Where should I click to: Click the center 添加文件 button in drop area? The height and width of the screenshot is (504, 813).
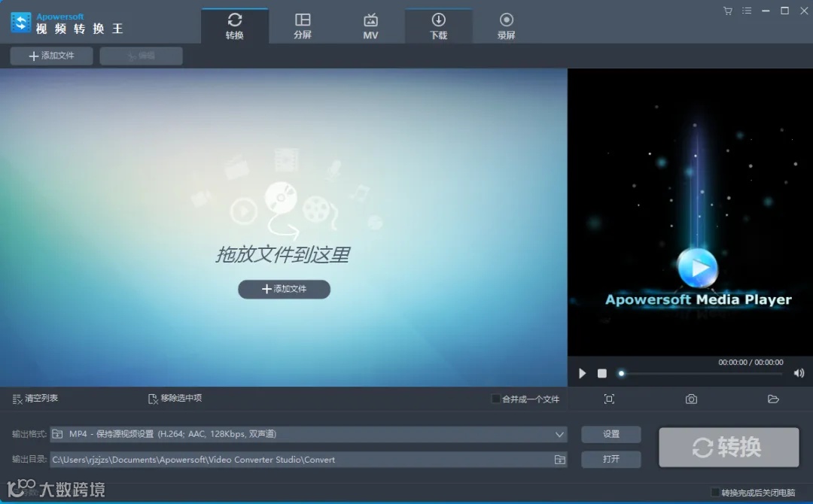(x=284, y=289)
